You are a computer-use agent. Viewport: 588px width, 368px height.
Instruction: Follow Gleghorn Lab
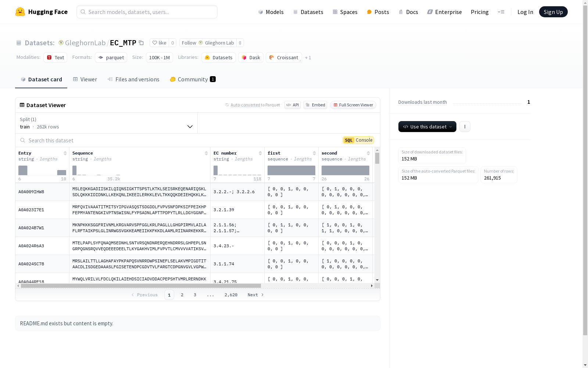point(208,43)
